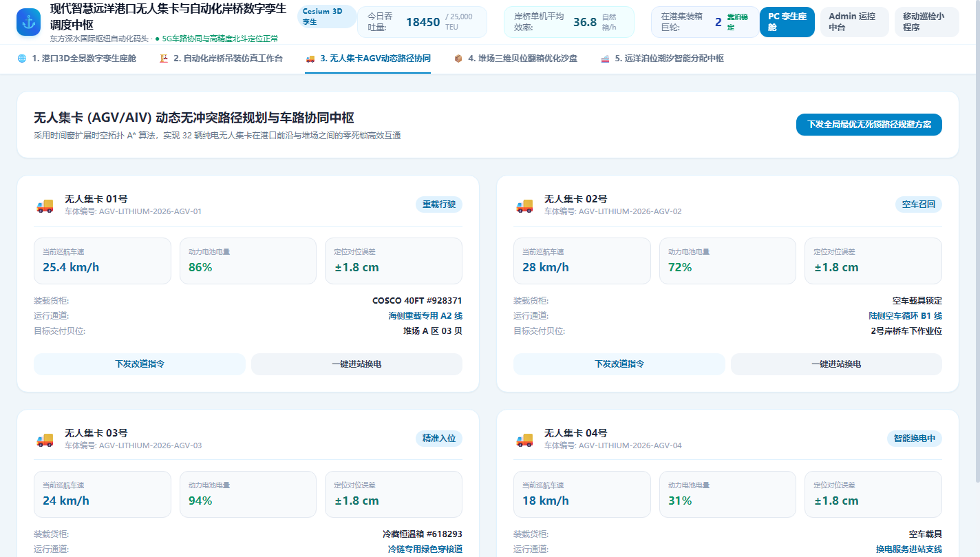Click the truck icon of 无人集卡 03号
The image size is (980, 557).
[45, 439]
